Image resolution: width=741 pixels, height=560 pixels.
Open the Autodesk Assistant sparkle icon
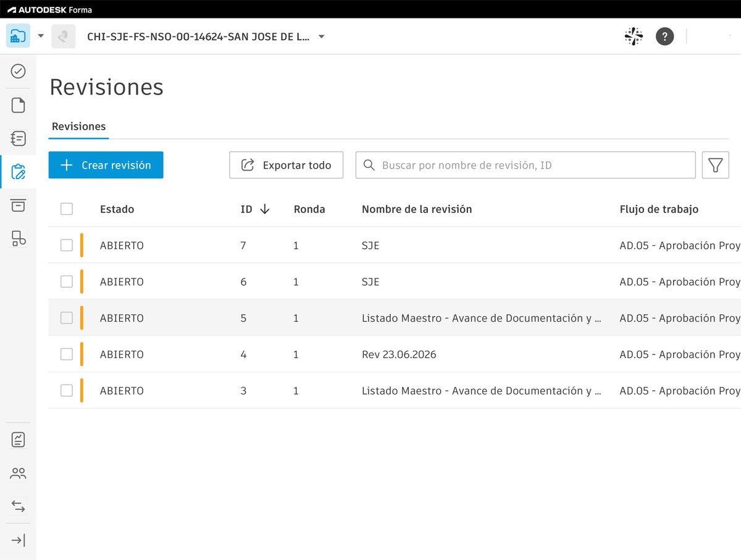point(634,36)
